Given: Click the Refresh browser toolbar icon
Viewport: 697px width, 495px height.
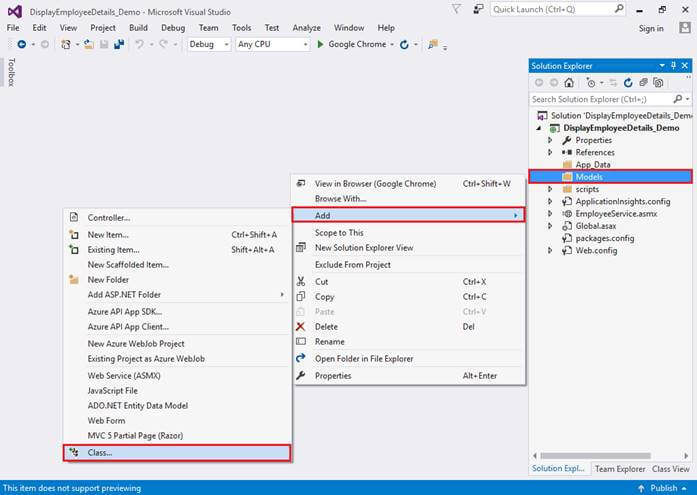Looking at the screenshot, I should tap(404, 44).
